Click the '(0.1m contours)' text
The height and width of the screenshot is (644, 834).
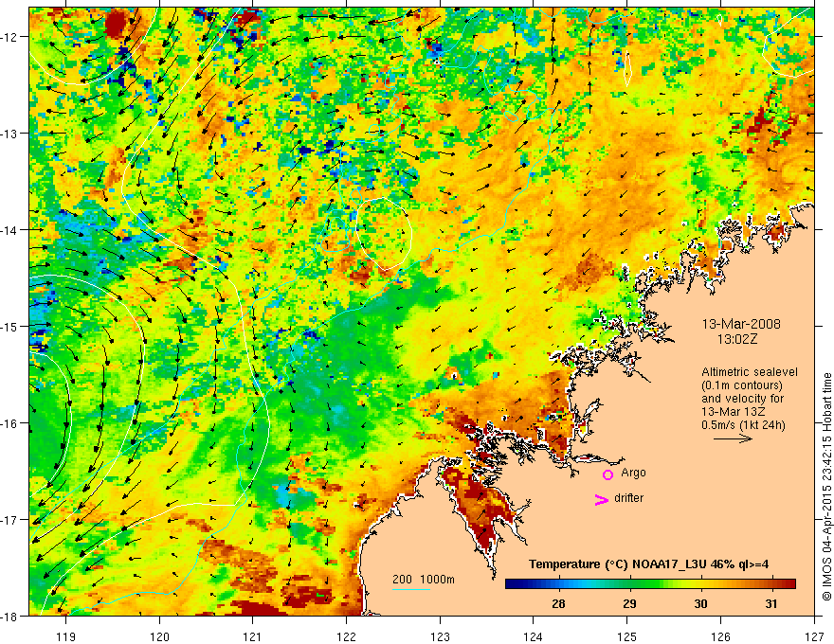[742, 385]
